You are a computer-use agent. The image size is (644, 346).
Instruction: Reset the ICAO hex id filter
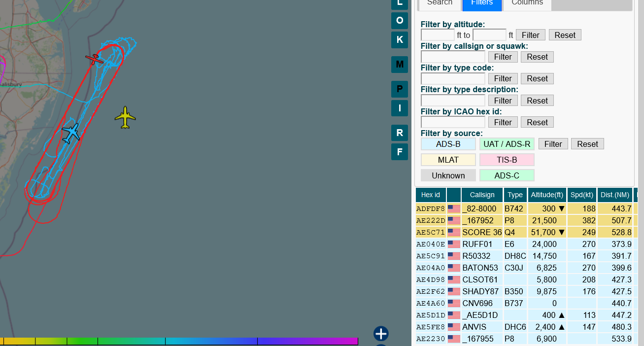pyautogui.click(x=538, y=122)
